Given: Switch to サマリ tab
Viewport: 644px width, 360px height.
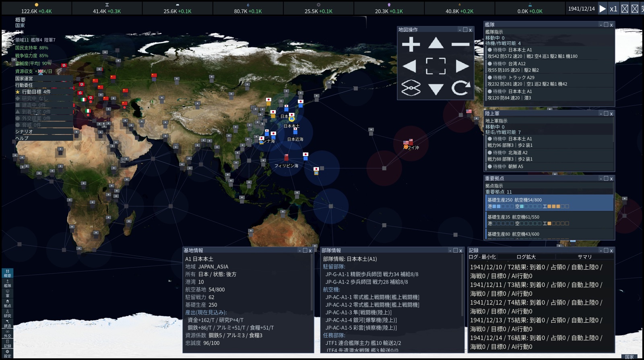Looking at the screenshot, I should 585,257.
